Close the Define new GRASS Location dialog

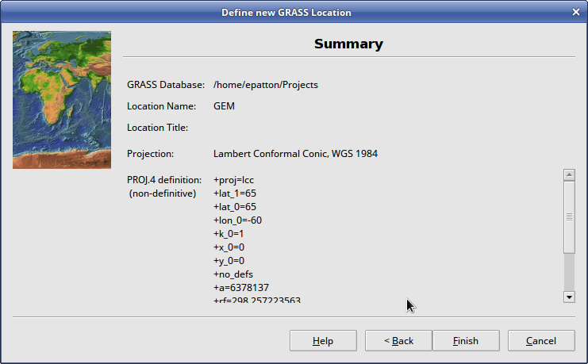576,12
